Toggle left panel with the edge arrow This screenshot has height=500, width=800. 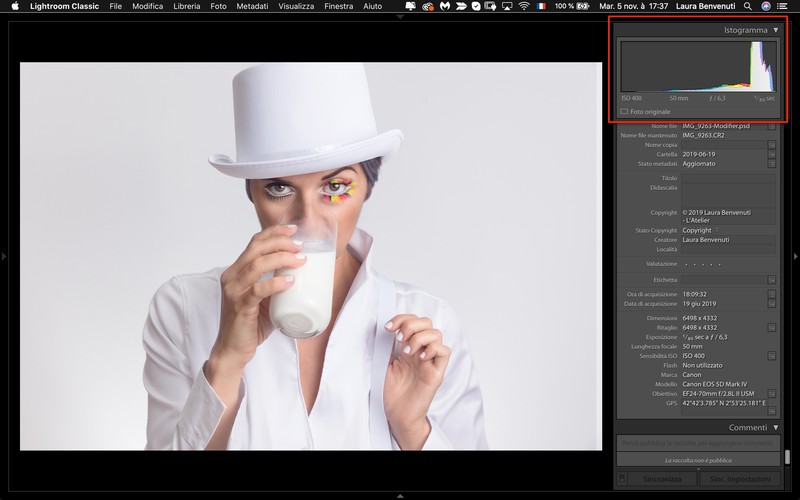(4, 257)
